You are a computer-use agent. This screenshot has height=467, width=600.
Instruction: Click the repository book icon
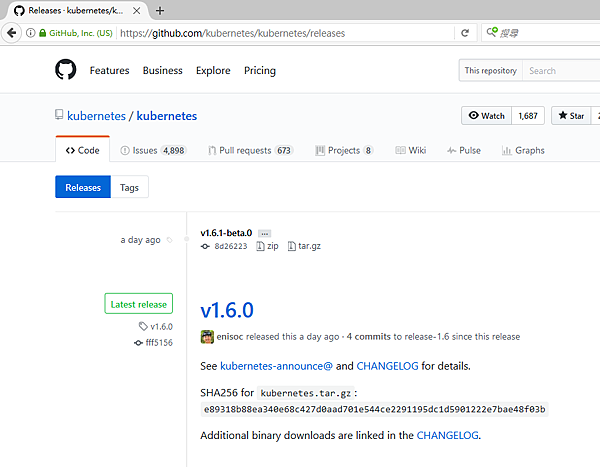click(59, 114)
